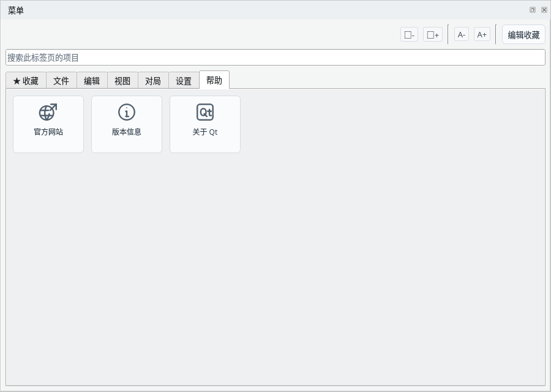The height and width of the screenshot is (392, 551).
Task: Float the 菜单 panel with the undock button
Action: click(533, 10)
